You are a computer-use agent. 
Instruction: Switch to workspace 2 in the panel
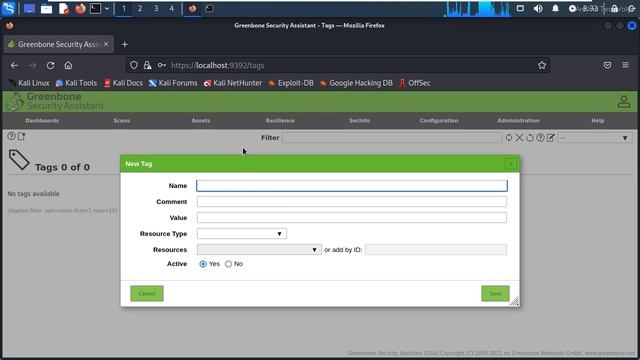[x=140, y=8]
